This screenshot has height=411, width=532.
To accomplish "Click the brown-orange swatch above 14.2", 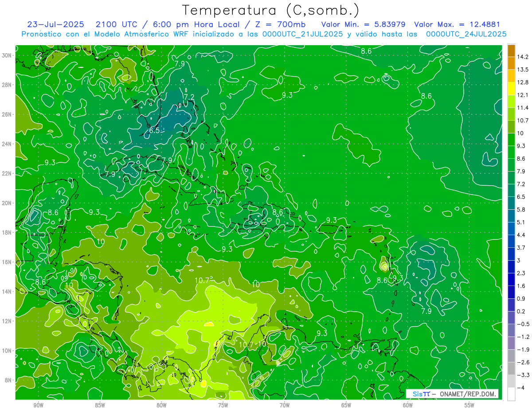I will click(x=511, y=50).
